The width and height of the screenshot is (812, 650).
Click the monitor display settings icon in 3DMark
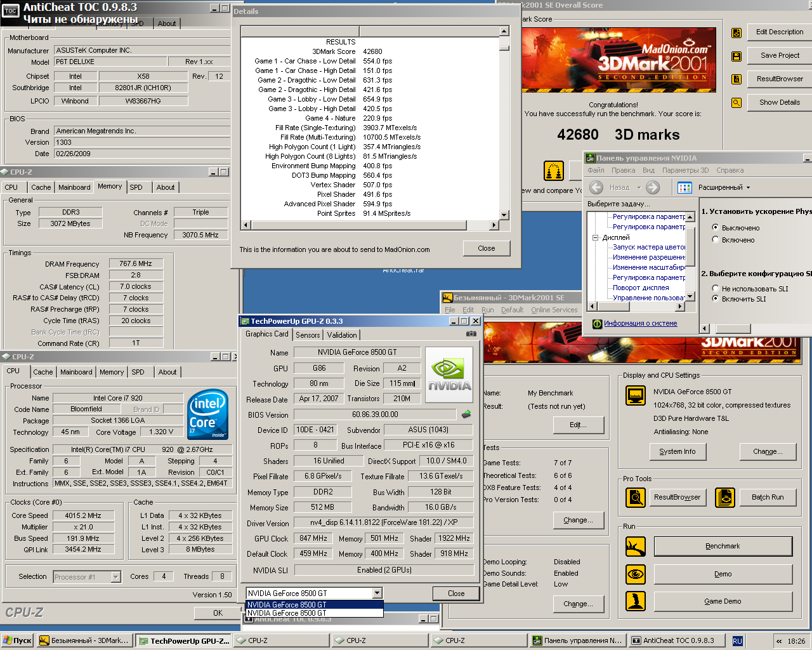pyautogui.click(x=636, y=395)
